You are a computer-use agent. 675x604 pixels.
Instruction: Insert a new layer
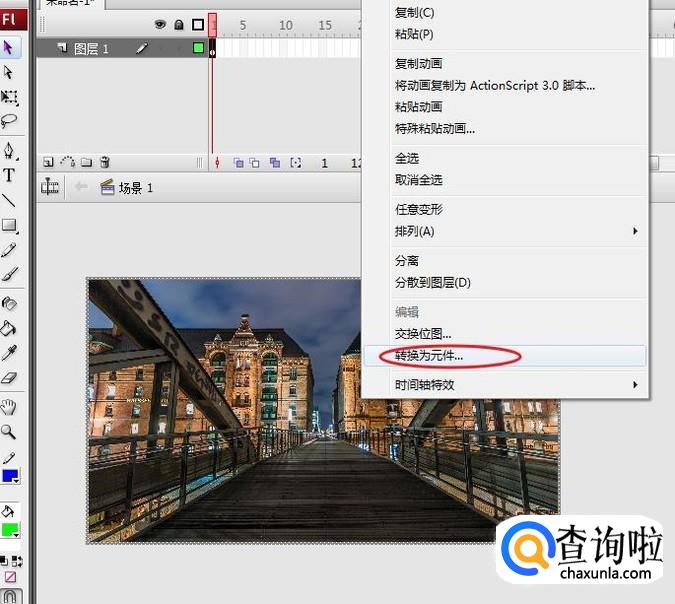[48, 162]
